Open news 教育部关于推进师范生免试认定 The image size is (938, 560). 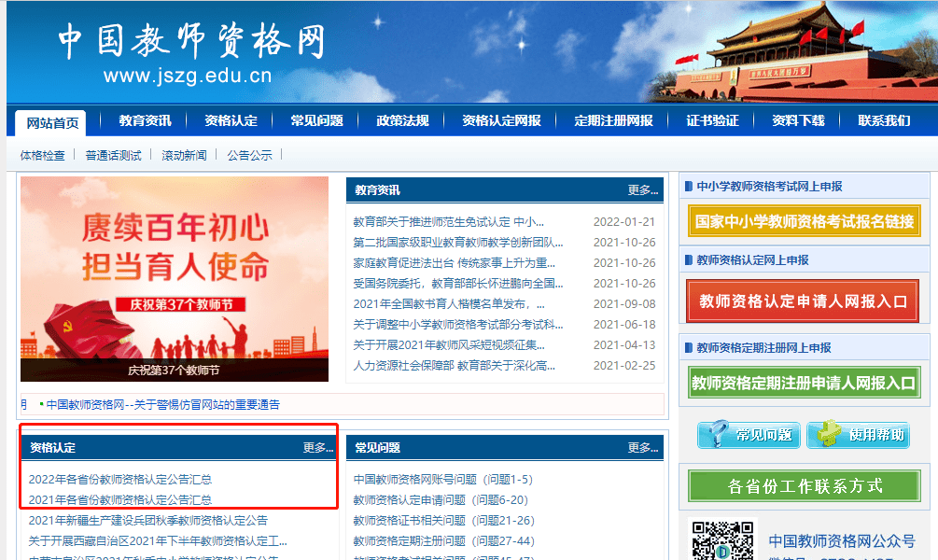448,222
